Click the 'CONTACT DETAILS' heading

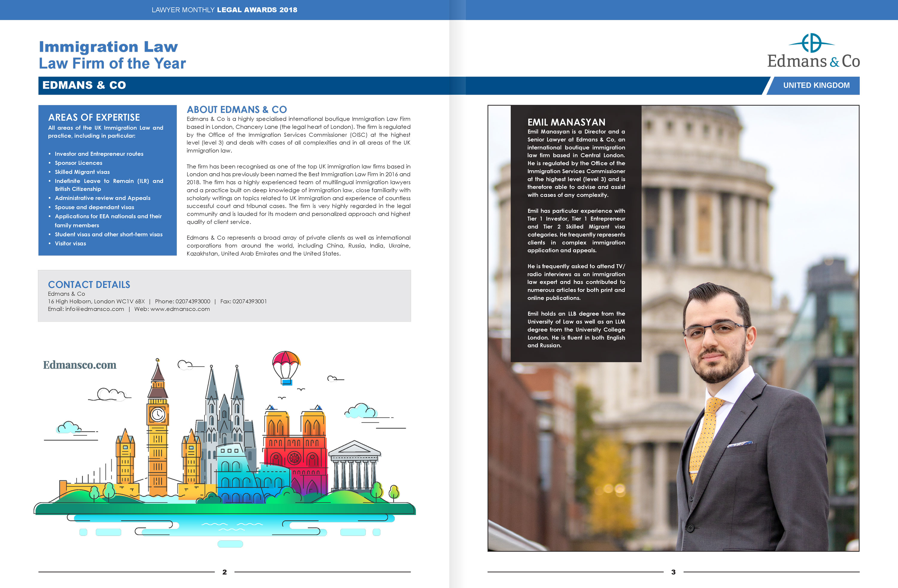click(x=89, y=284)
